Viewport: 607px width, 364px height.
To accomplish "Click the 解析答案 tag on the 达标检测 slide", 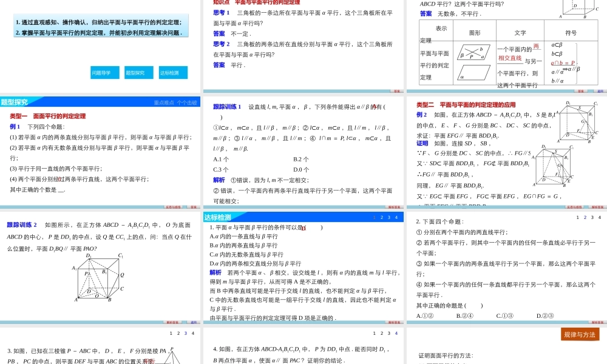I will click(395, 323).
